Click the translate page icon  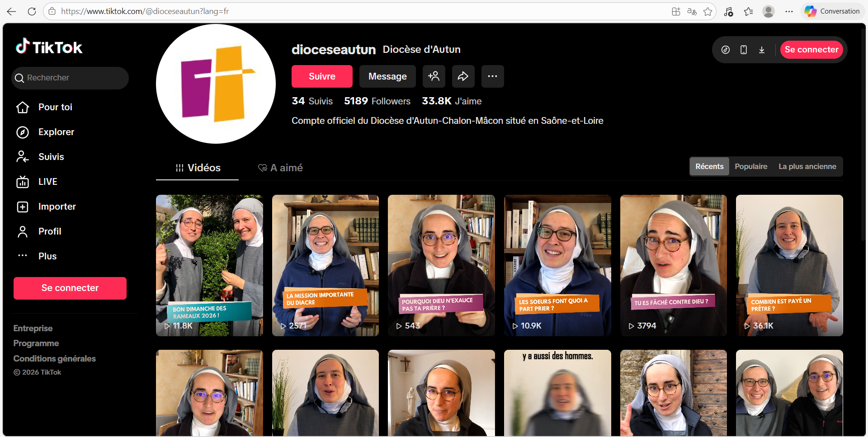tap(692, 11)
